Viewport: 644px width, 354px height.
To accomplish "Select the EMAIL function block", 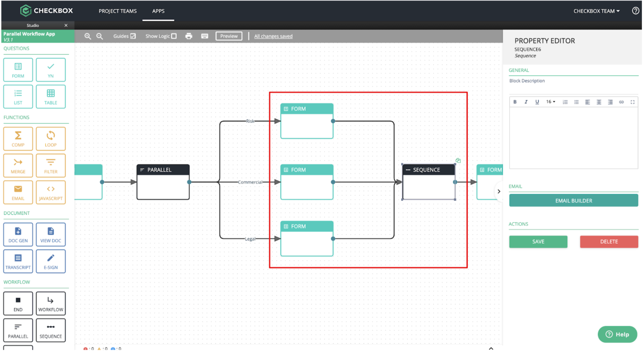I will (x=18, y=193).
